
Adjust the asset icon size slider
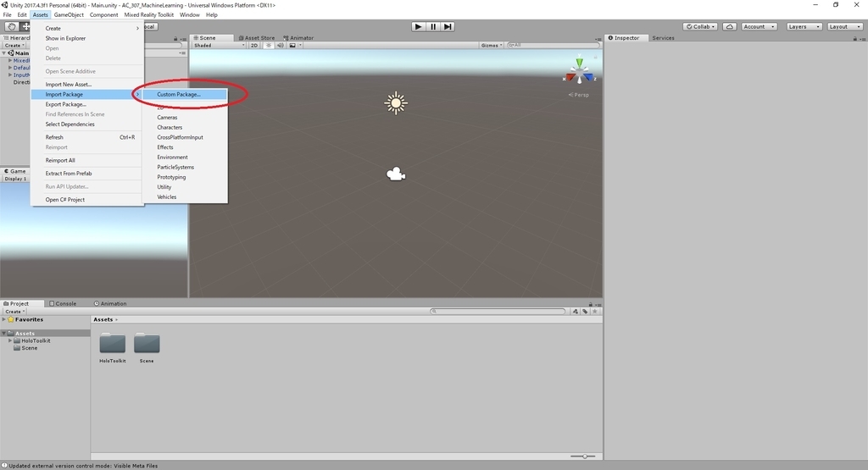583,456
